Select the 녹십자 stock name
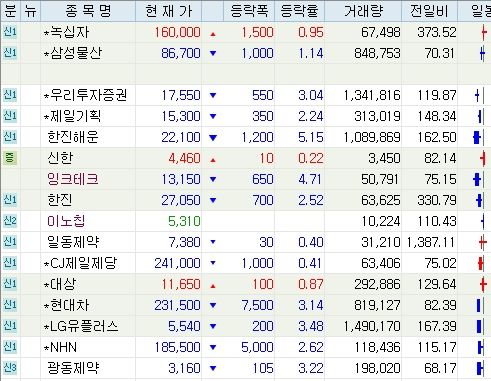Viewport: 491px width, 381px height. (67, 32)
